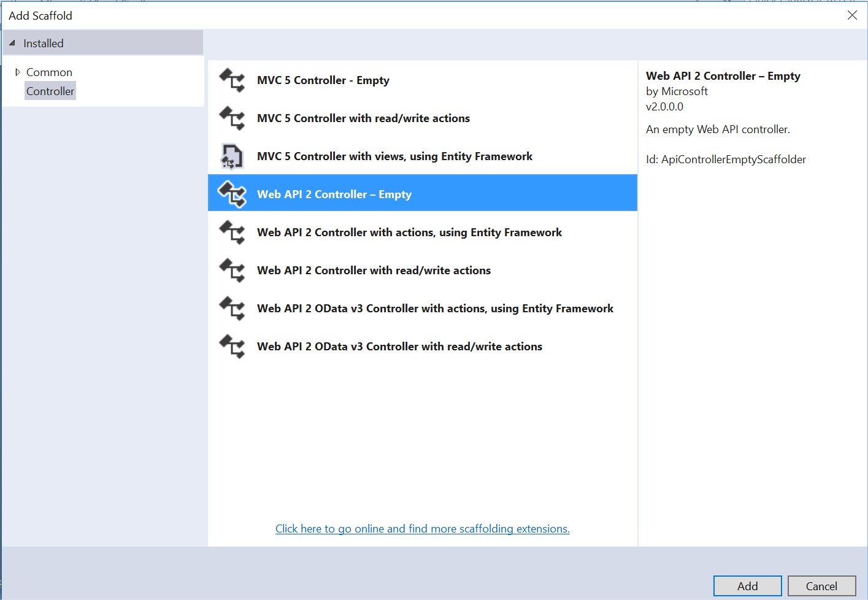Click the Cancel button
The image size is (868, 600).
tap(822, 586)
